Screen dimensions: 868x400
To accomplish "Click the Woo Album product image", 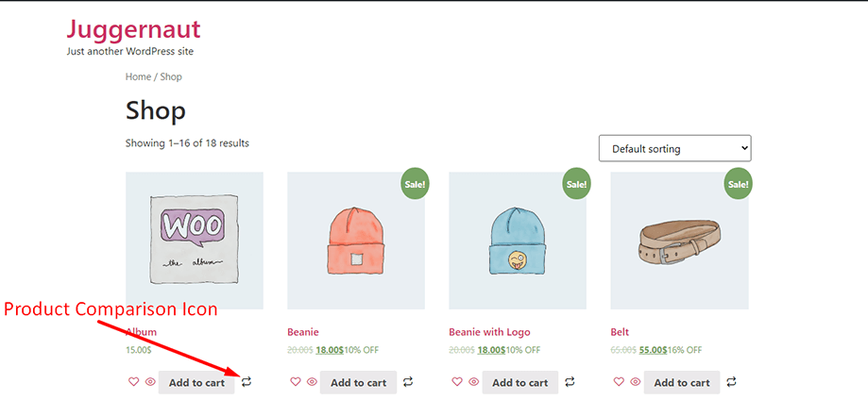I will click(x=195, y=241).
